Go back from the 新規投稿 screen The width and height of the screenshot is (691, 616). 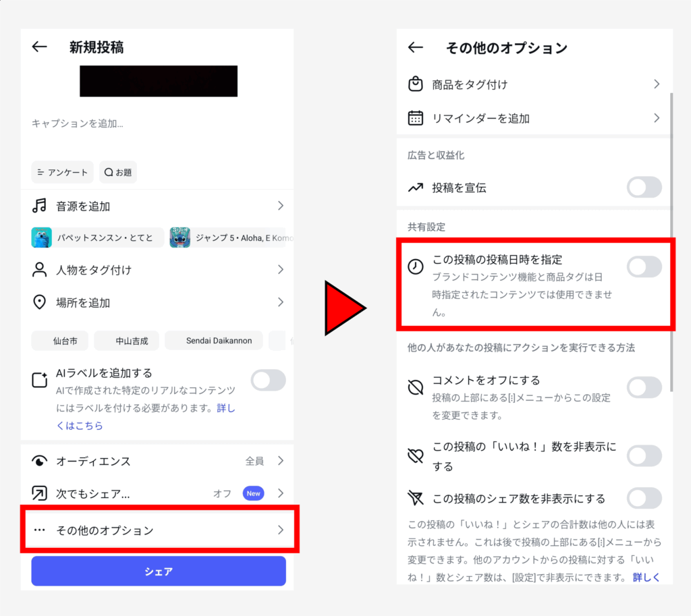(40, 47)
